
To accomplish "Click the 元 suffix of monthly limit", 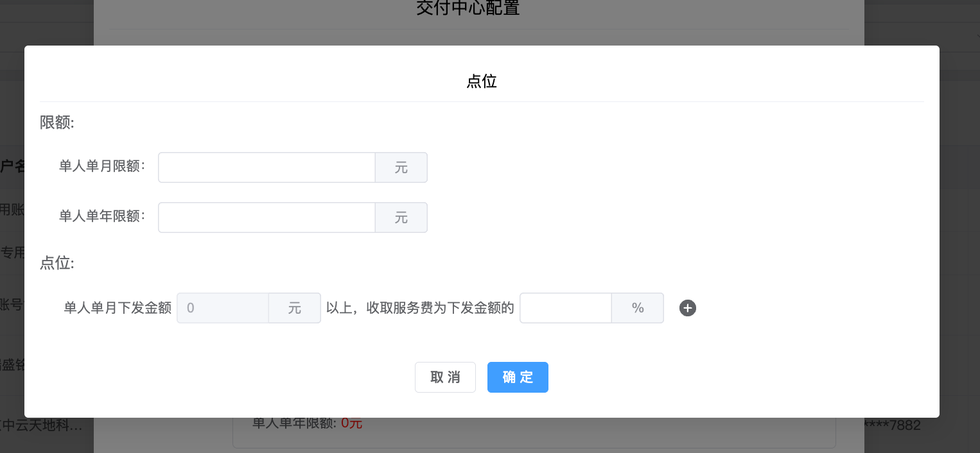I will coord(401,167).
